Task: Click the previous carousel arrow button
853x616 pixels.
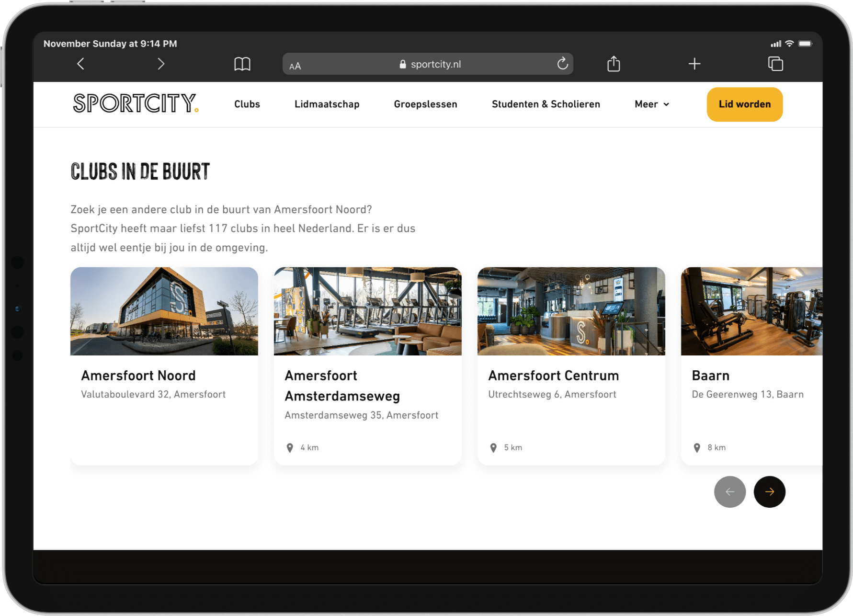Action: coord(730,492)
